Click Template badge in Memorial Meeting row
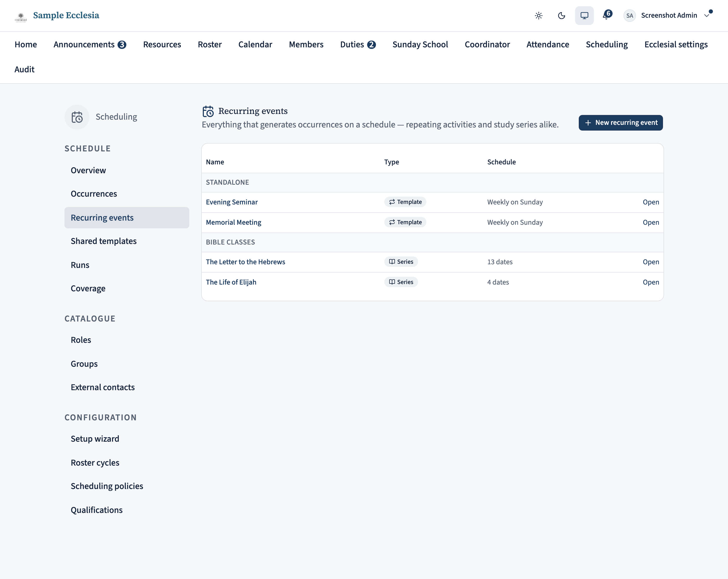This screenshot has width=728, height=579. pos(405,222)
